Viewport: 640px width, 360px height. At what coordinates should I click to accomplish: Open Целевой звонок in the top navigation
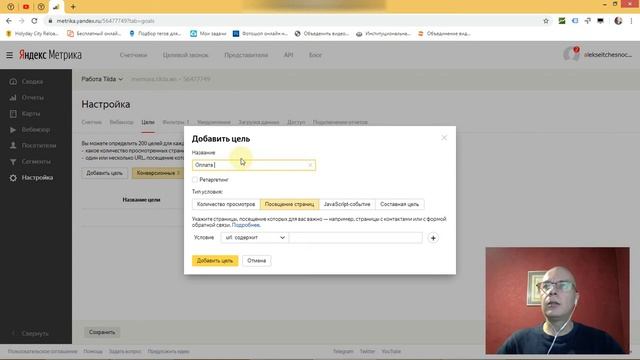pos(185,55)
